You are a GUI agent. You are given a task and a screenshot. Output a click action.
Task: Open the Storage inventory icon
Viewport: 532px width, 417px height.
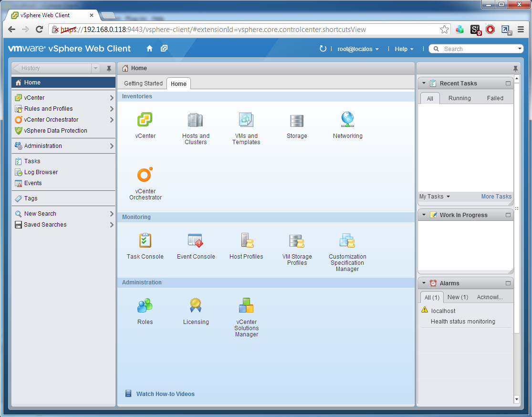click(x=296, y=120)
